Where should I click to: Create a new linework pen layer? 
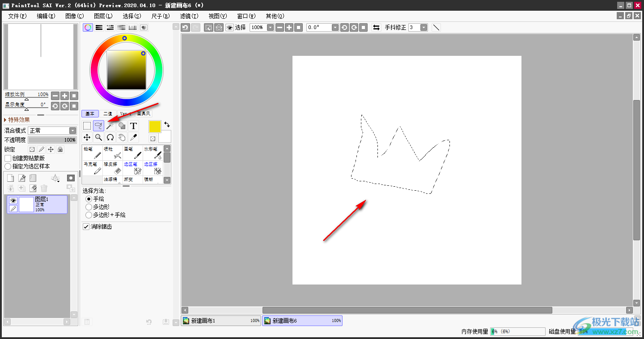point(22,178)
